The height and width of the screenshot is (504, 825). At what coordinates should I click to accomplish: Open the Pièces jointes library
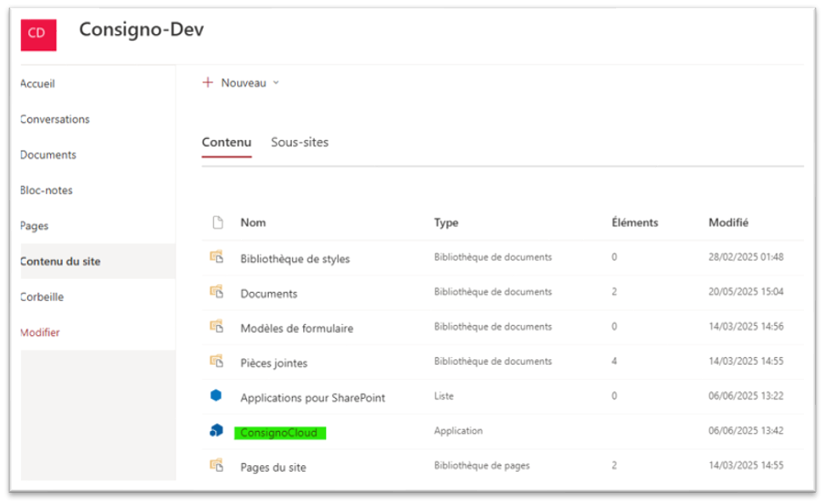click(x=273, y=363)
